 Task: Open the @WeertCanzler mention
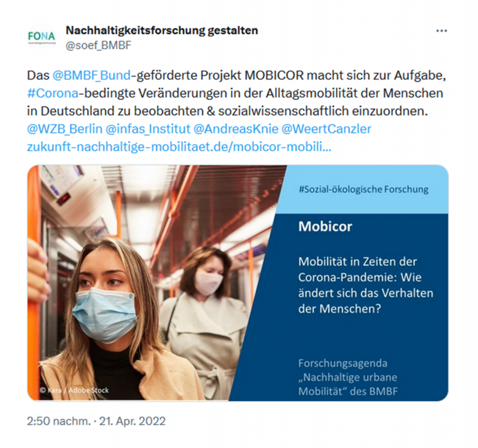click(x=327, y=129)
